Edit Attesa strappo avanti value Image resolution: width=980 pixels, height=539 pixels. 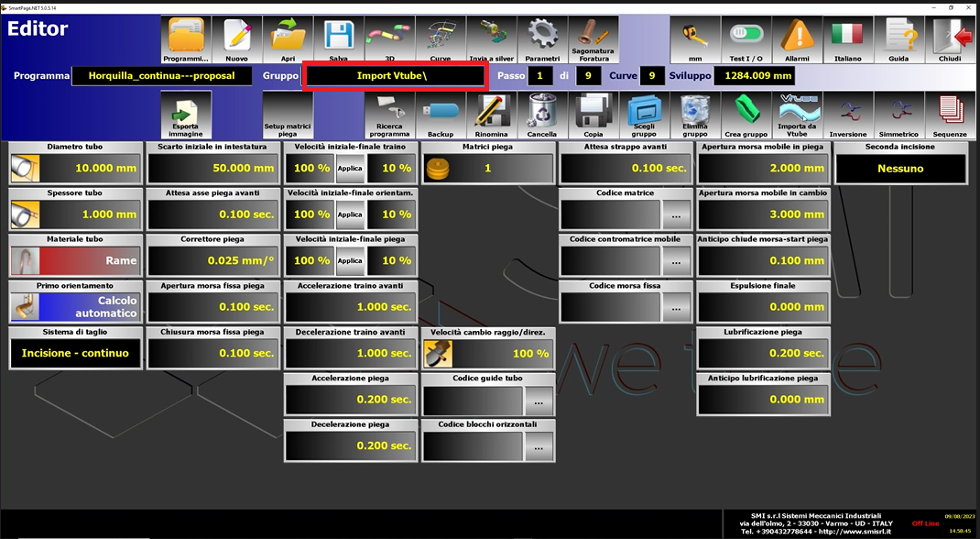pyautogui.click(x=626, y=168)
